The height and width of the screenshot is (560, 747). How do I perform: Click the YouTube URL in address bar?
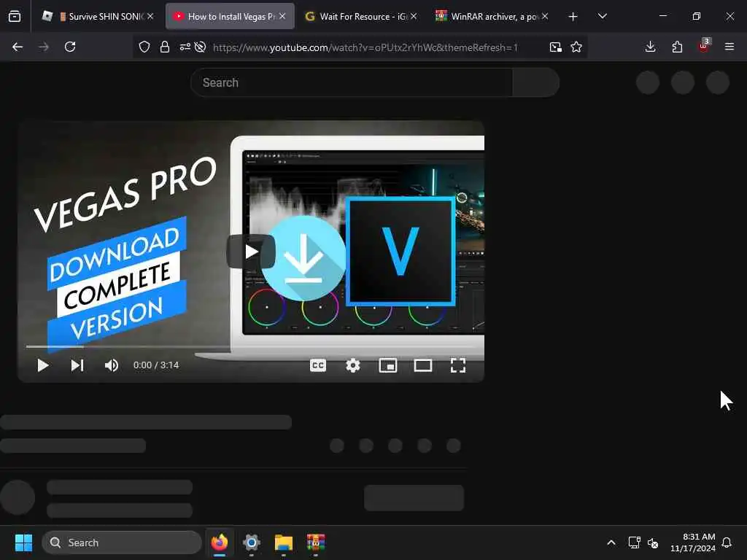click(x=365, y=47)
